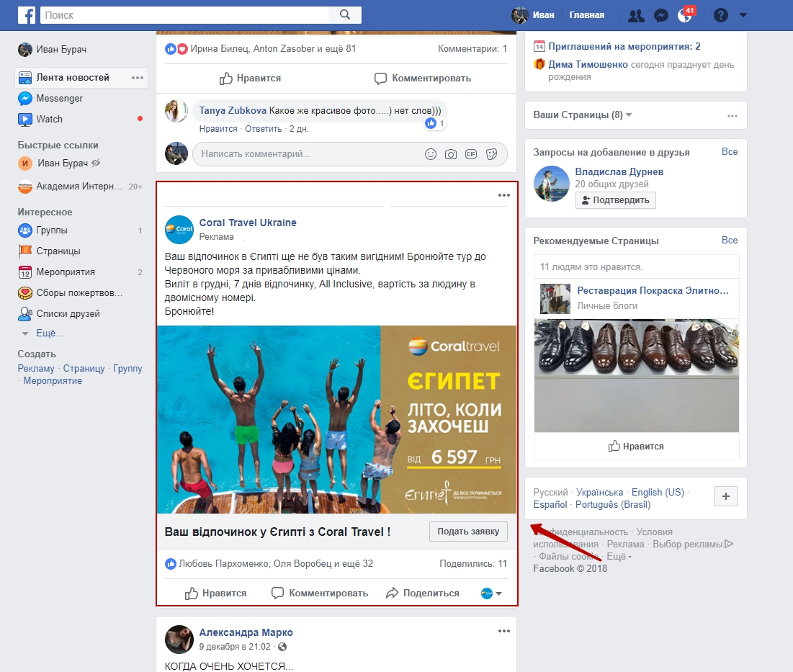Open Messenger icon in top bar

pos(660,15)
